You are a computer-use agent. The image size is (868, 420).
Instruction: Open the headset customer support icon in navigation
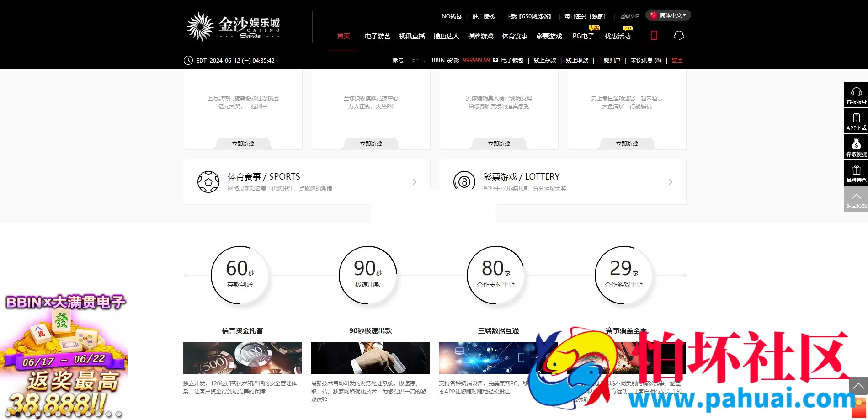click(x=679, y=35)
